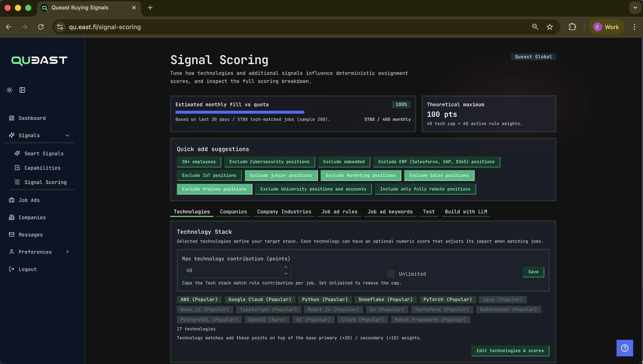Open the Build with LLM tab
This screenshot has width=643, height=364.
(x=466, y=212)
